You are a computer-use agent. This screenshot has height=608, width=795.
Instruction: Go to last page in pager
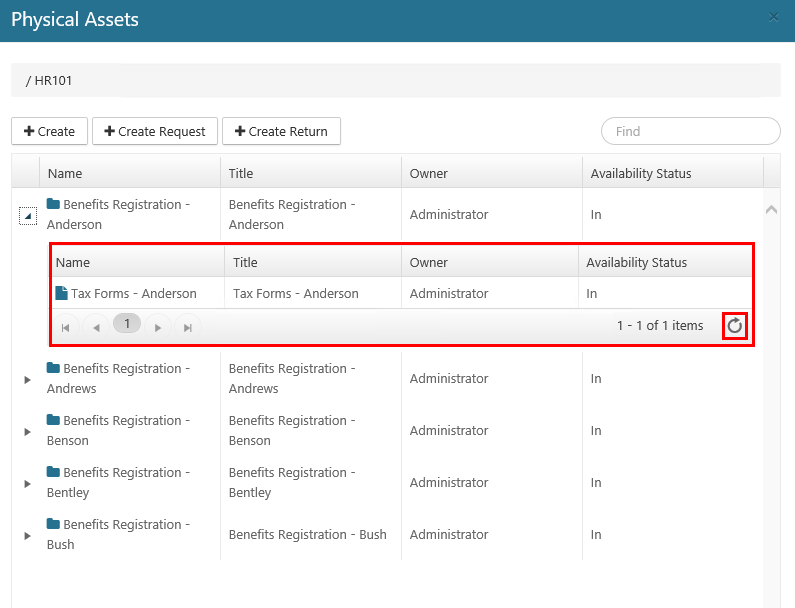187,327
